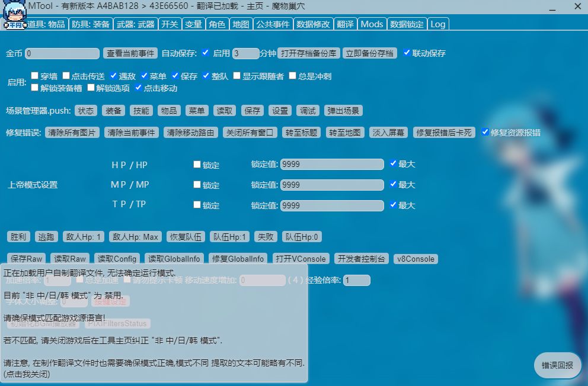Click the 逃跑 button

point(46,237)
